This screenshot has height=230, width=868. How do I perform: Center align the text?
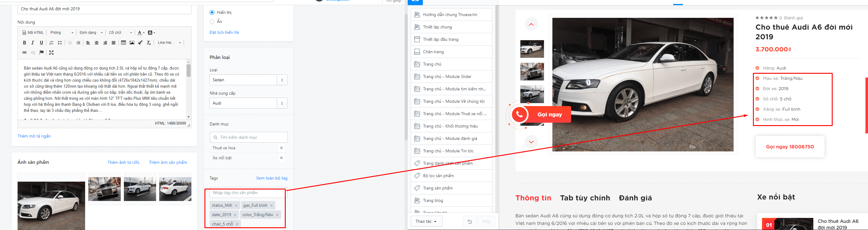pos(97,43)
